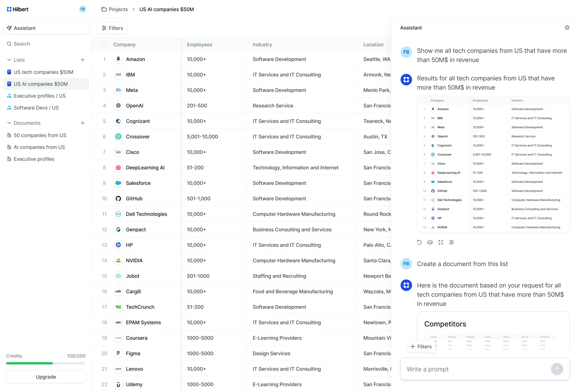Open the Assistant sidebar item
The image size is (579, 392).
46,28
